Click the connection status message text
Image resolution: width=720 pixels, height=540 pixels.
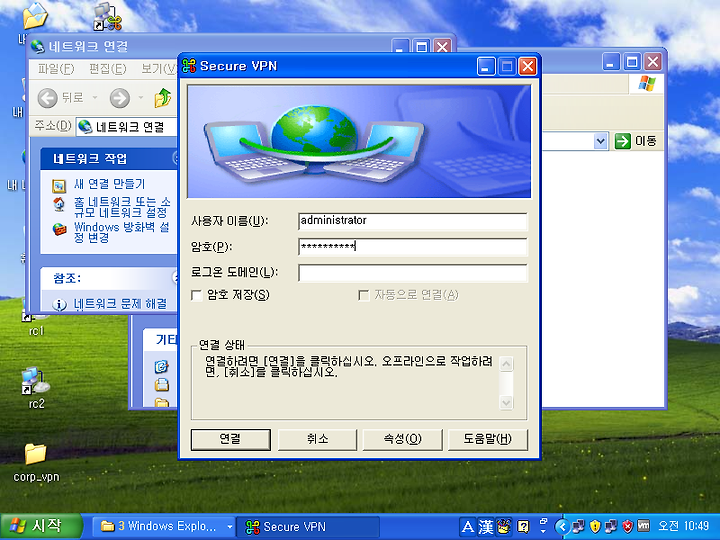click(x=349, y=366)
